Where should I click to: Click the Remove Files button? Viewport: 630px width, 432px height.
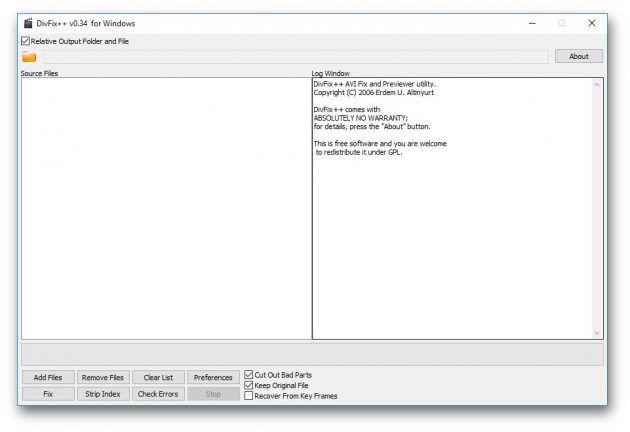pyautogui.click(x=103, y=377)
